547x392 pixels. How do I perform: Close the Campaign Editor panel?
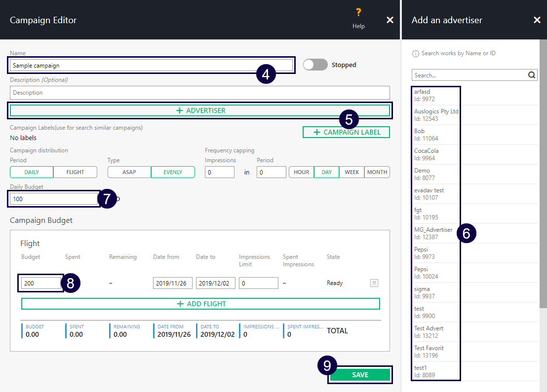[390, 20]
